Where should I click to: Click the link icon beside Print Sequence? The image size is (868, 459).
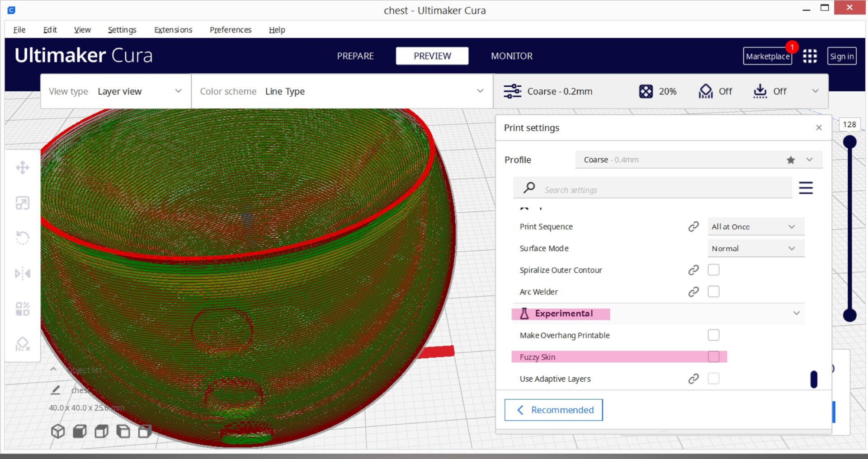pyautogui.click(x=693, y=227)
